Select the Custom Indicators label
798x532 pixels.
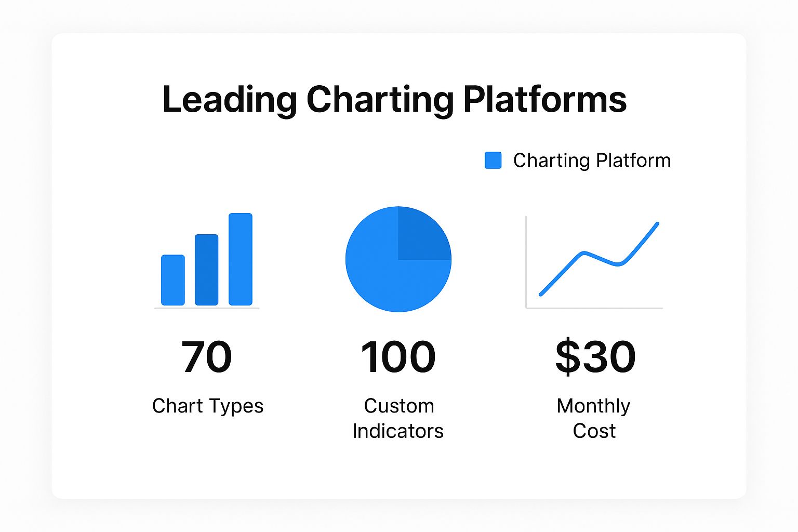[x=398, y=418]
